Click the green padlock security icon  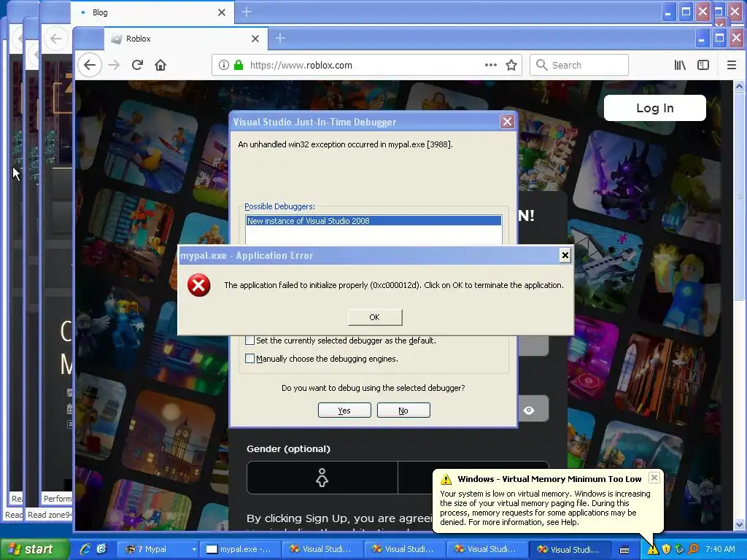239,65
